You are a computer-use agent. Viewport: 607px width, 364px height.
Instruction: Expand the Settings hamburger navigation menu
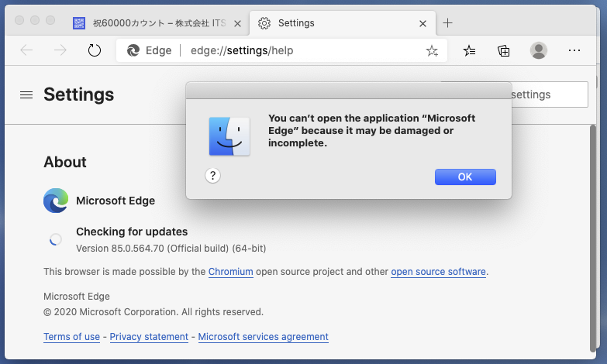click(26, 94)
